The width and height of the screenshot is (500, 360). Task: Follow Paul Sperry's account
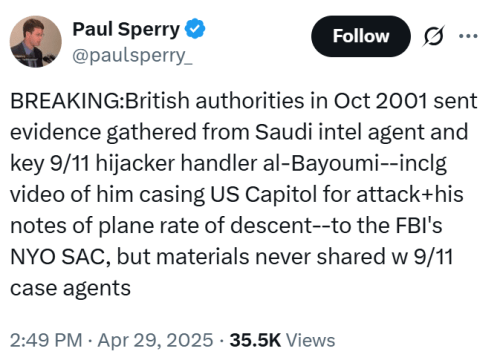(361, 36)
